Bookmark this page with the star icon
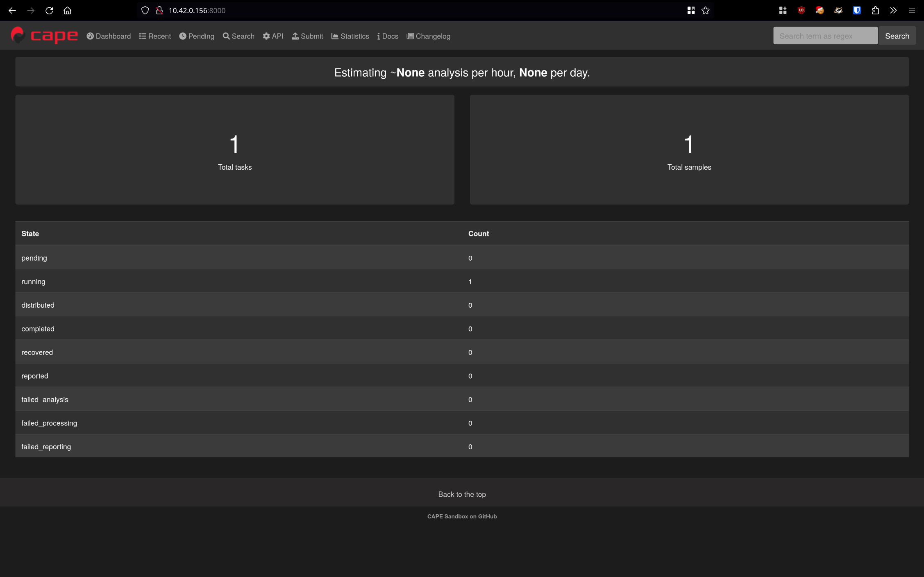Screen dimensions: 924x577 pos(705,11)
